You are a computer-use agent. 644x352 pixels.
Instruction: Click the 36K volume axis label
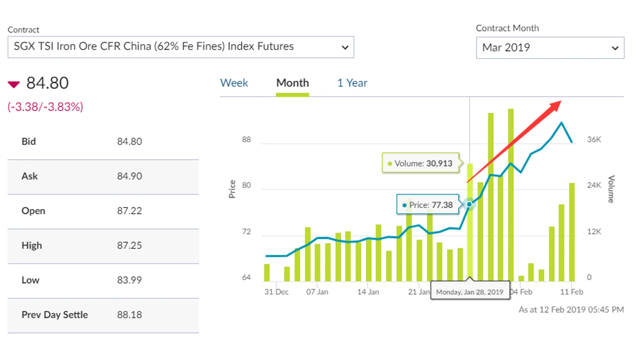pos(594,139)
